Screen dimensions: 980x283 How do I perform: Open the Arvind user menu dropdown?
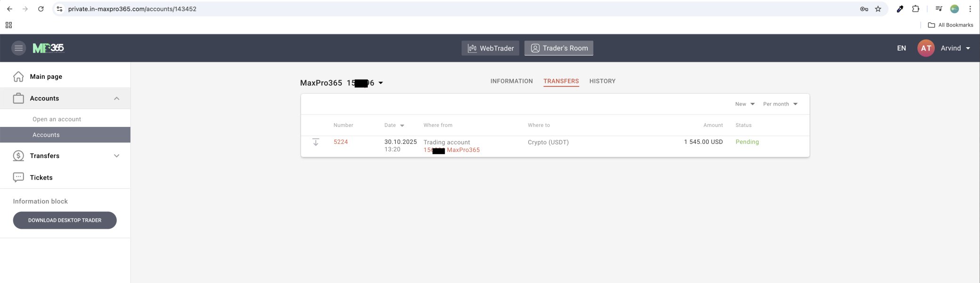(956, 48)
